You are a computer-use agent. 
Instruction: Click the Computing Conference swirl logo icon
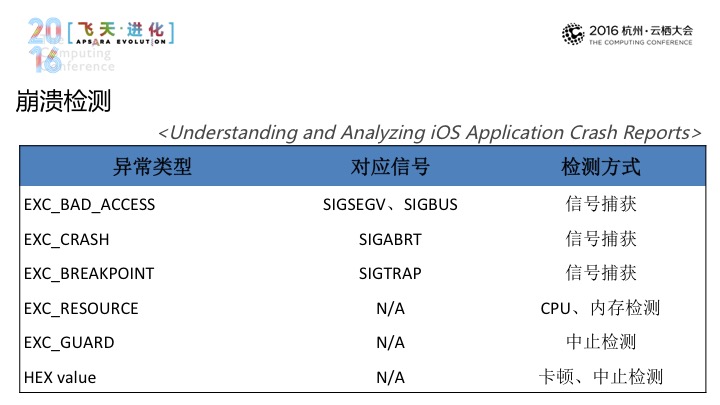pyautogui.click(x=573, y=34)
